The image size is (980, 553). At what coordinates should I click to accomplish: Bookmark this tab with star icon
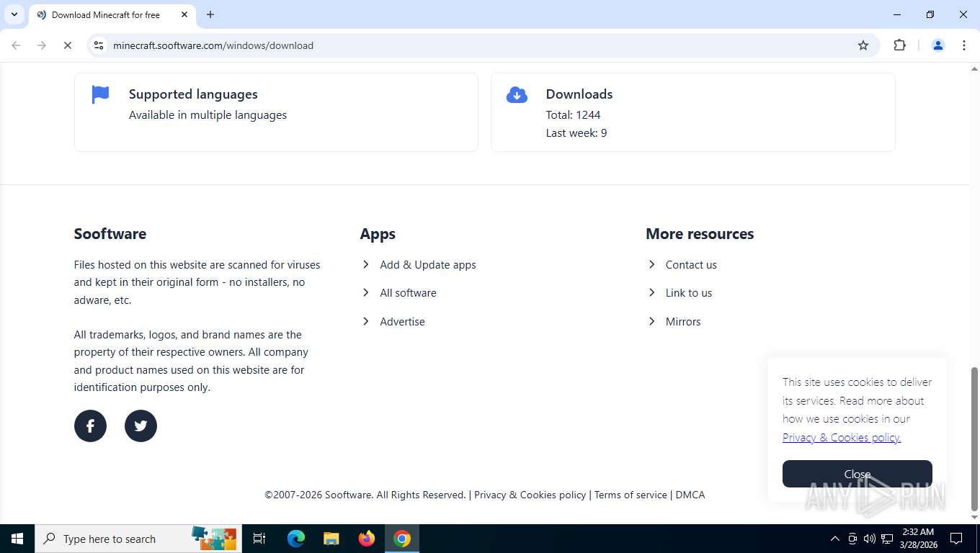[x=863, y=45]
